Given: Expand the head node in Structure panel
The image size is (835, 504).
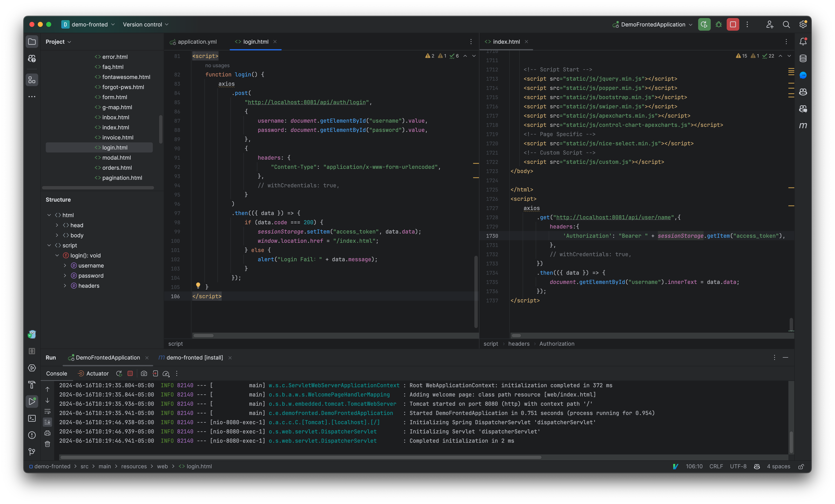Looking at the screenshot, I should click(x=57, y=225).
